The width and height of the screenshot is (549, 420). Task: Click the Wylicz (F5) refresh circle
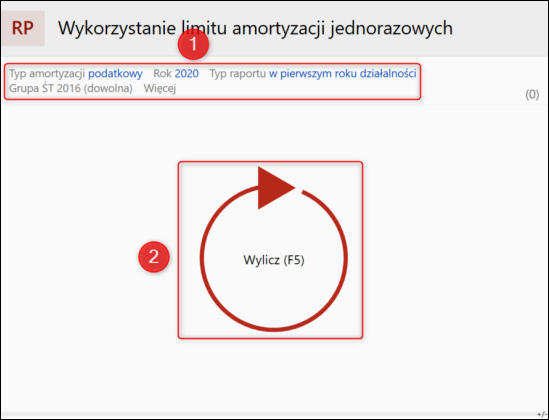coord(274,249)
